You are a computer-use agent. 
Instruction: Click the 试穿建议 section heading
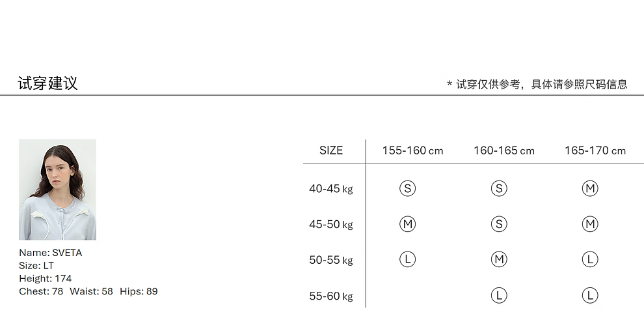(x=47, y=83)
